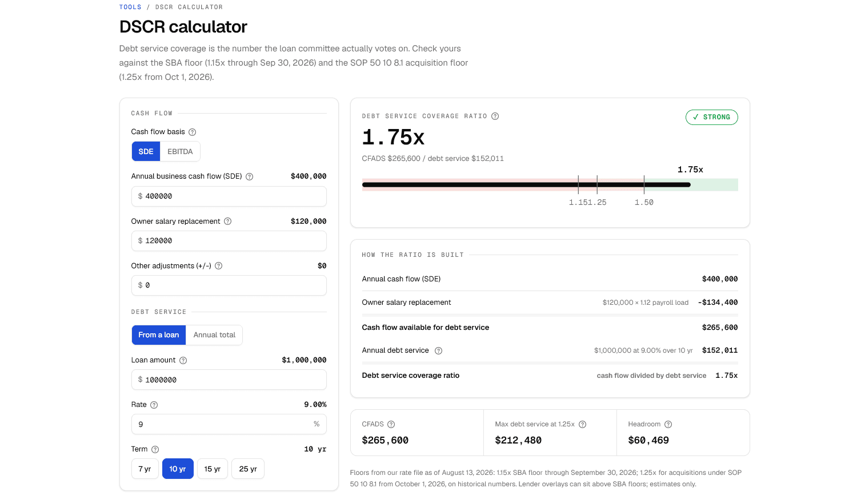This screenshot has height=504, width=861.
Task: Click the $120,000 × 1.12 payroll load note
Action: pos(646,303)
